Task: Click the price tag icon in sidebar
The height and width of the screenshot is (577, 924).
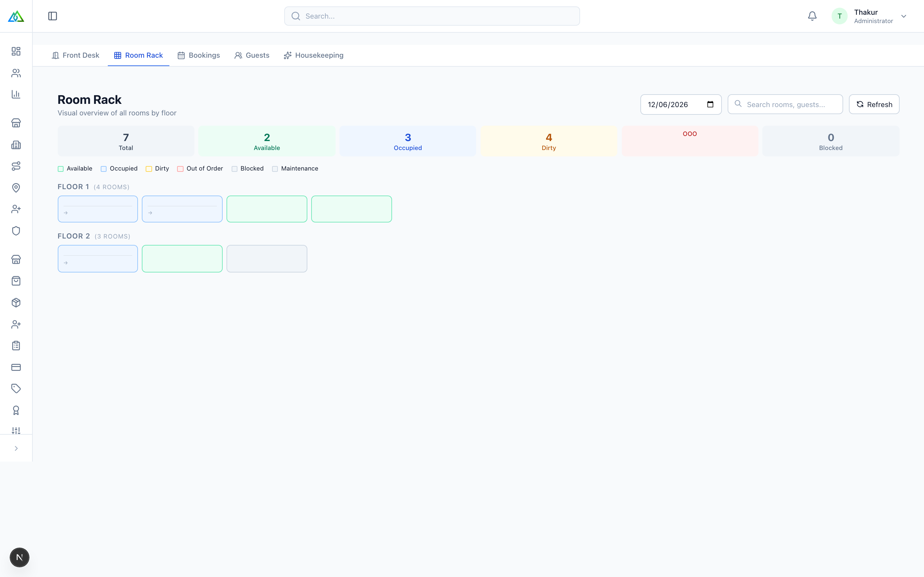Action: pyautogui.click(x=16, y=389)
